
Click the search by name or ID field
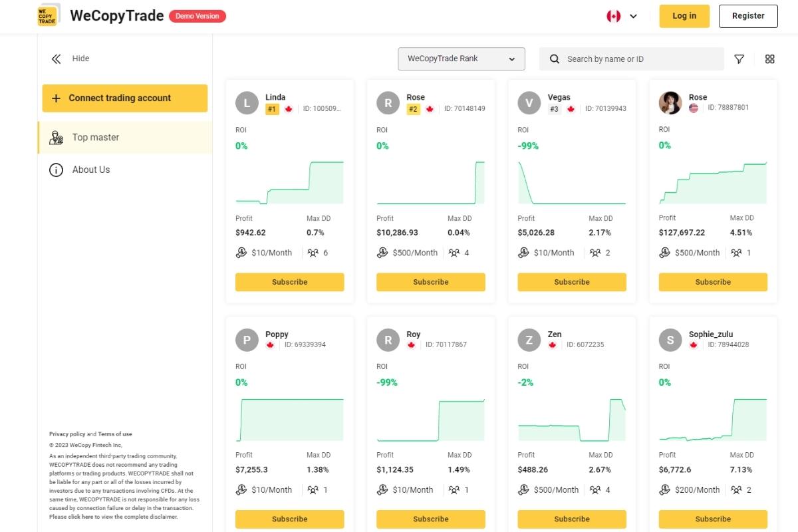coord(638,59)
